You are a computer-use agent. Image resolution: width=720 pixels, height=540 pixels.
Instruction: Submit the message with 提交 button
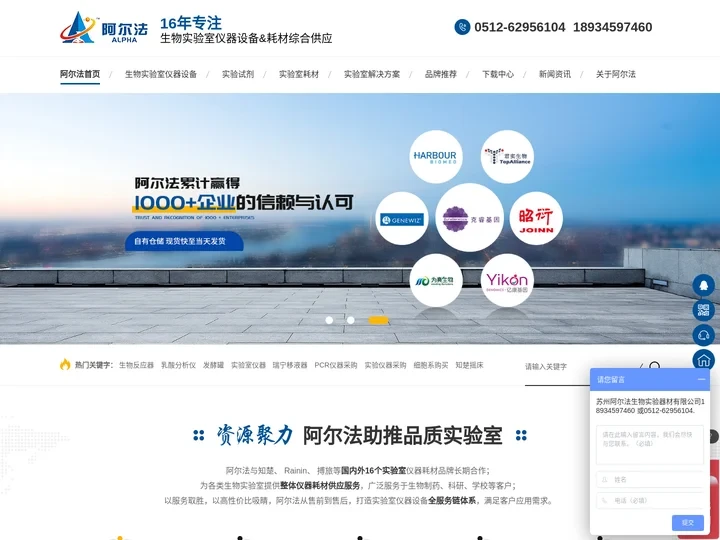[687, 523]
